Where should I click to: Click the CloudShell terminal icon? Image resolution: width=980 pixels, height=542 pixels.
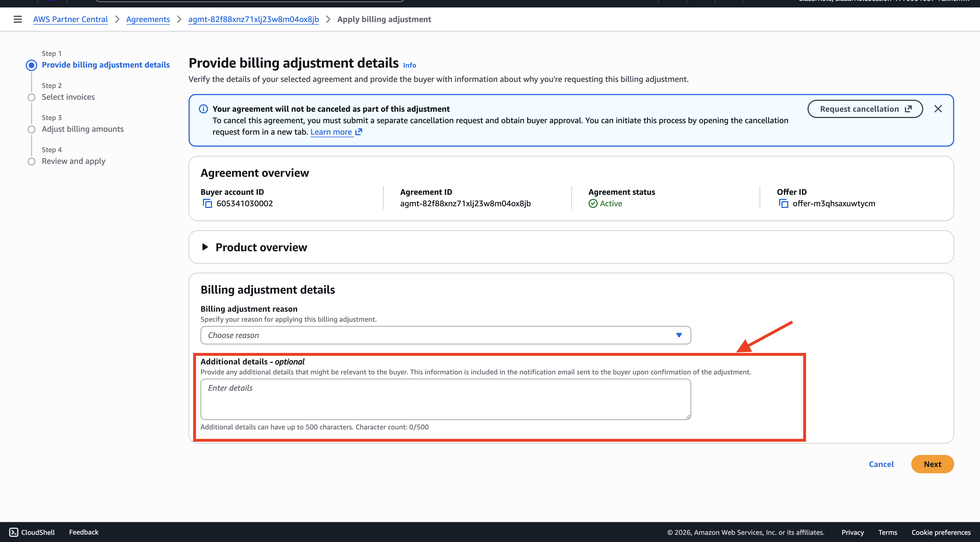[x=14, y=532]
